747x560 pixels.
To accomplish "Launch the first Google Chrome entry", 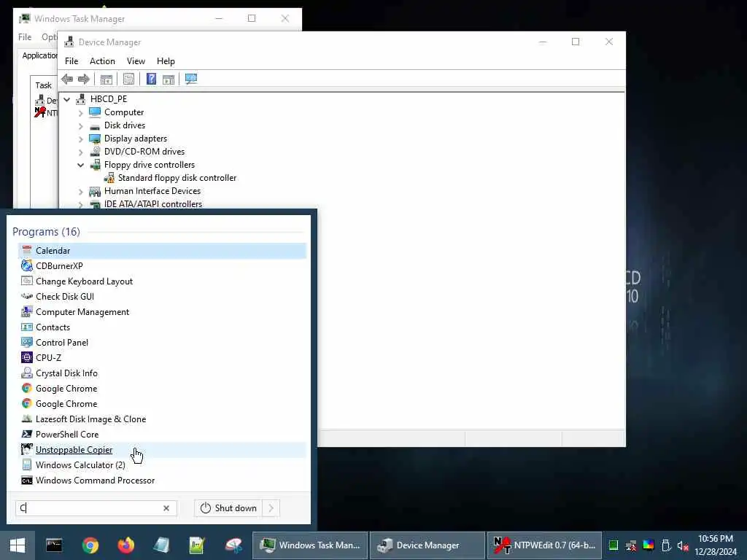I will (x=162, y=388).
